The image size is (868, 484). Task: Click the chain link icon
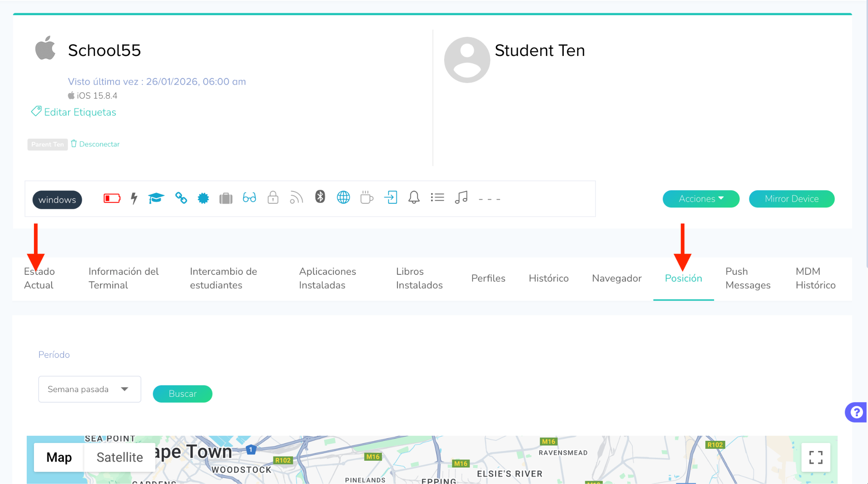(181, 198)
